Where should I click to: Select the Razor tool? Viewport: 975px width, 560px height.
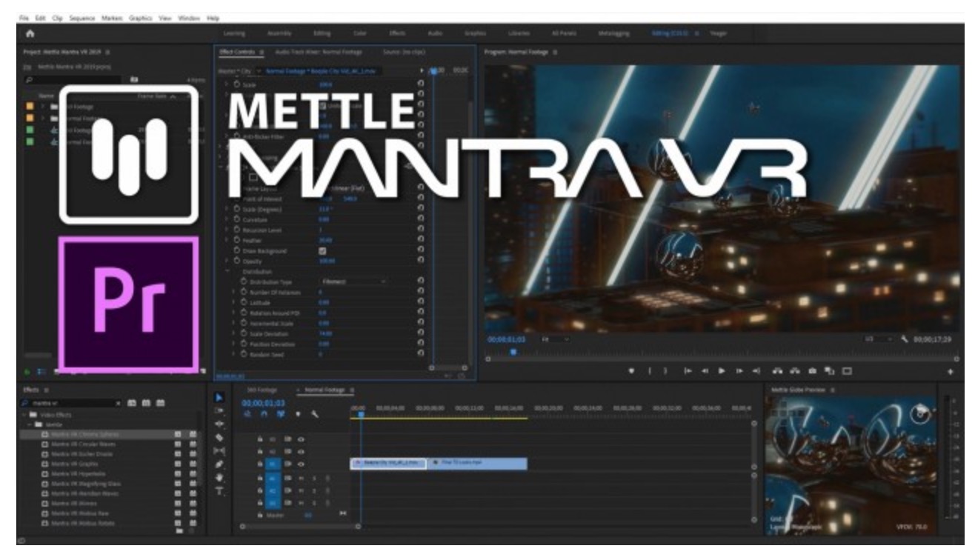(219, 437)
